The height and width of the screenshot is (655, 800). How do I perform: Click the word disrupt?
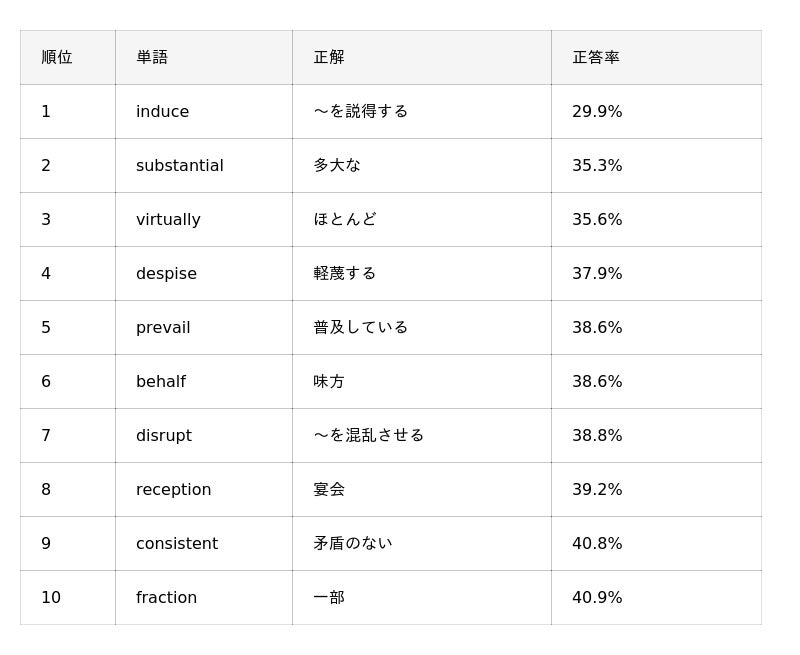164,436
